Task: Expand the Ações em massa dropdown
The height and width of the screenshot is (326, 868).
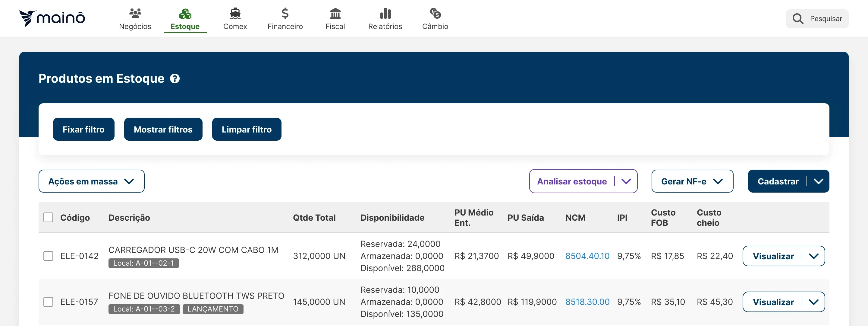Action: click(x=91, y=181)
